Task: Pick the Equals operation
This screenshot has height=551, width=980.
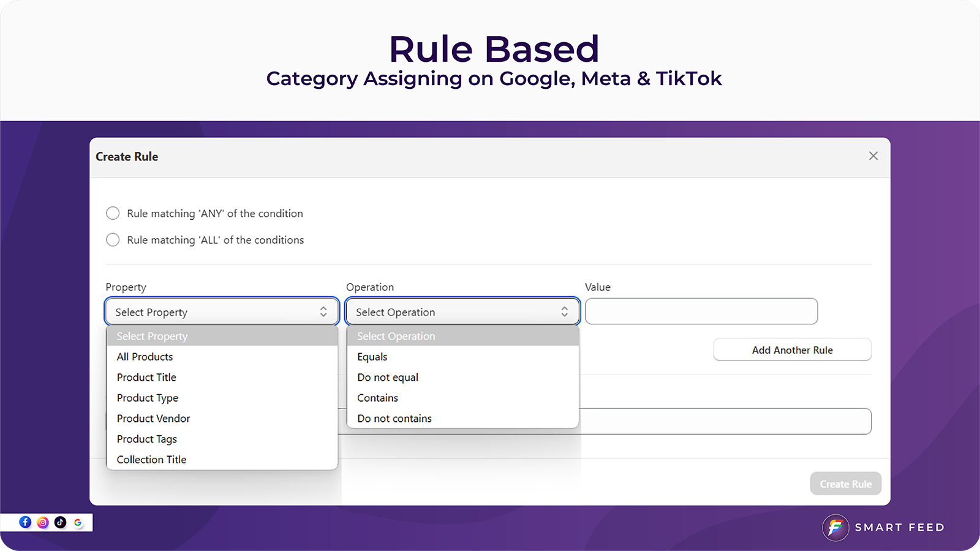Action: pos(462,356)
